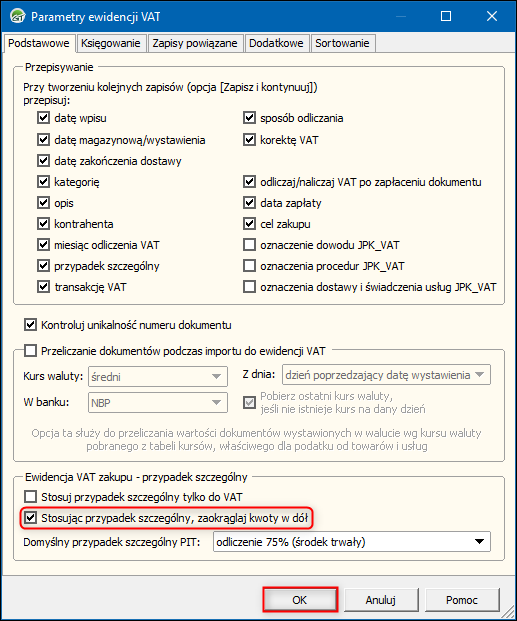Expand the 'Kurs waluty' combo box
Viewport: 517px width, 621px height.
click(158, 377)
